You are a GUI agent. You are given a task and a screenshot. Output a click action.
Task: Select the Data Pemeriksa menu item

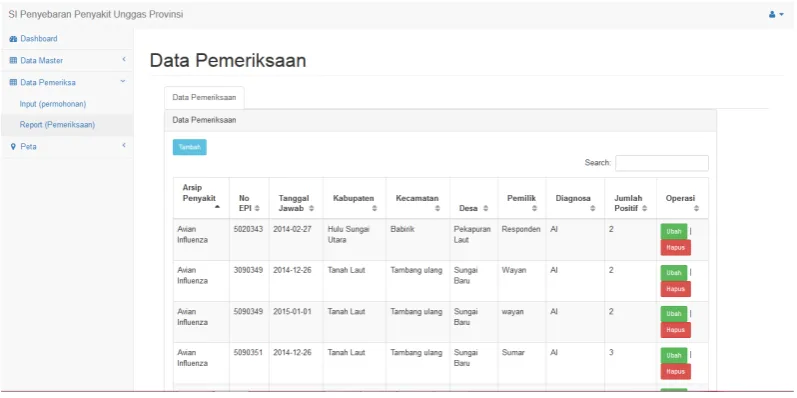[x=67, y=82]
